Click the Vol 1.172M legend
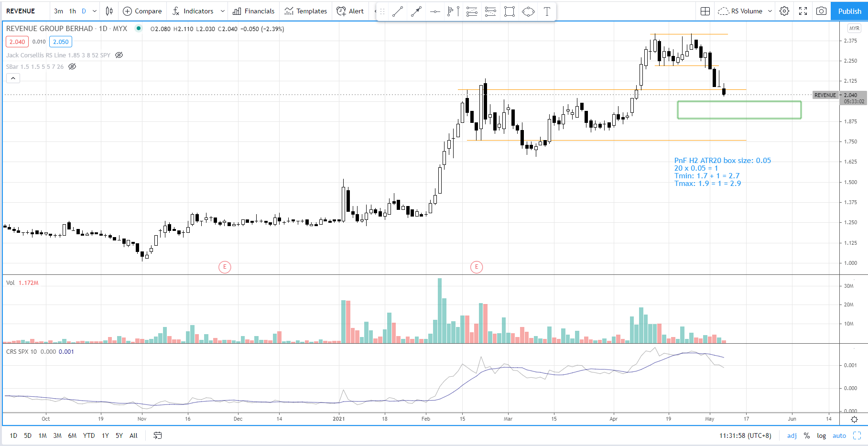Viewport: 868px width, 446px height. tap(22, 283)
